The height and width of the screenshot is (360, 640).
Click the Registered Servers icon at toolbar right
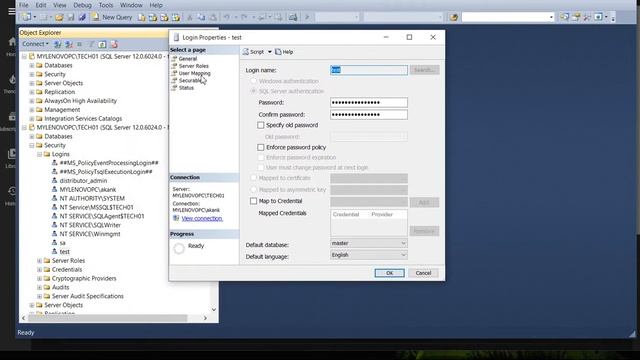[x=564, y=17]
